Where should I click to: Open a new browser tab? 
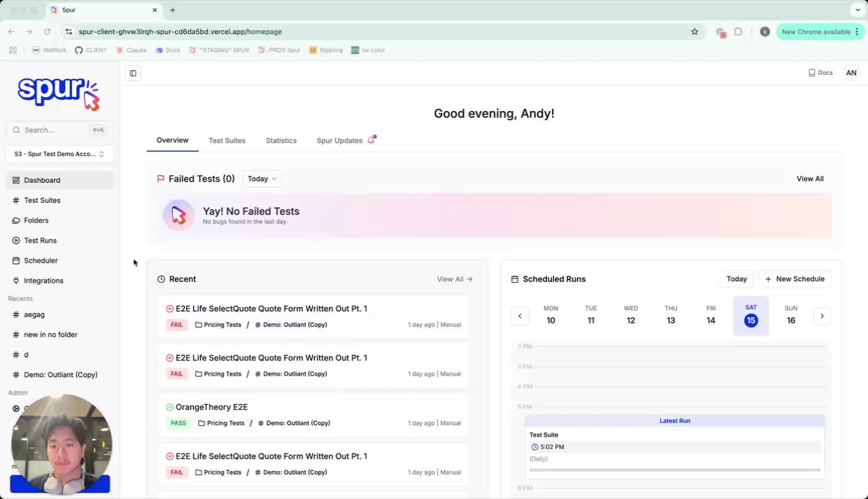173,10
